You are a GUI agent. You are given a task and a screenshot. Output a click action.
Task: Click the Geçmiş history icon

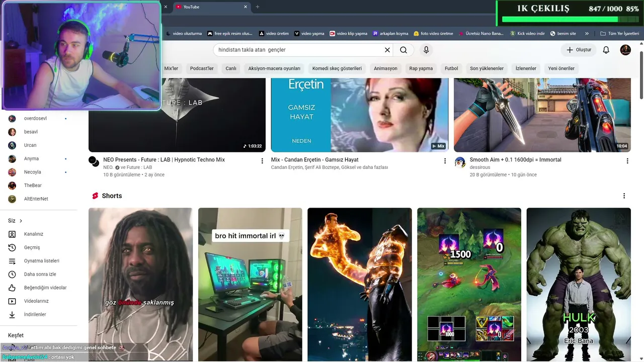[x=12, y=247]
